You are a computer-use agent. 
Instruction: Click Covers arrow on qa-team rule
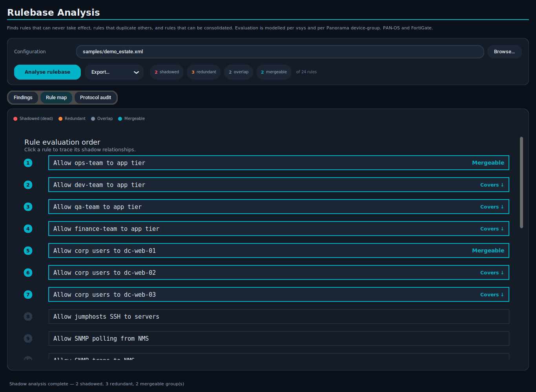[x=492, y=207]
